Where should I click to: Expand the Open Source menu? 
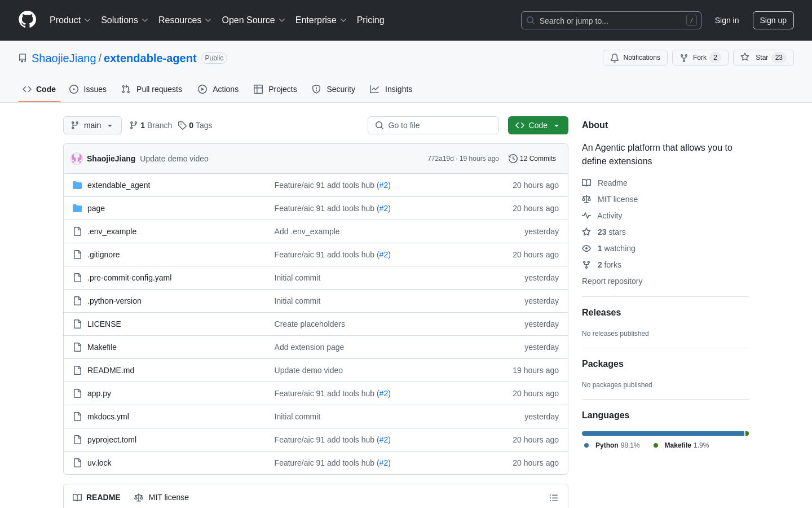coord(254,20)
